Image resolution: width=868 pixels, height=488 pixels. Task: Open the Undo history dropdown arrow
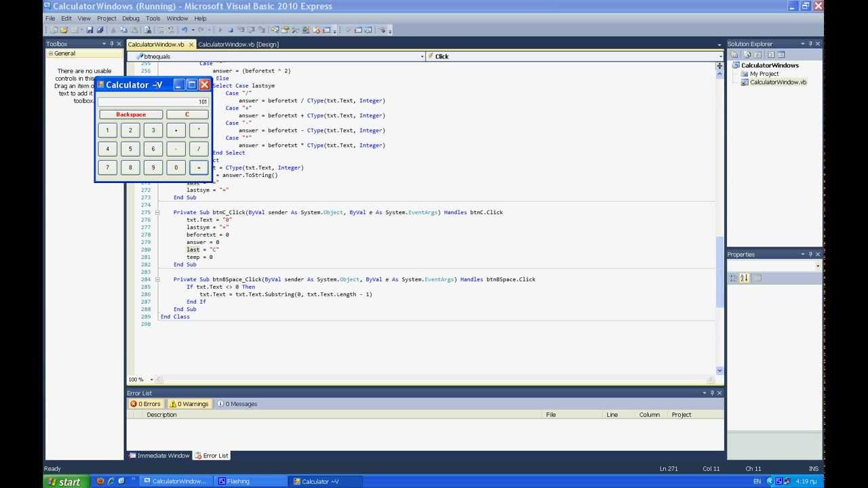pos(193,30)
